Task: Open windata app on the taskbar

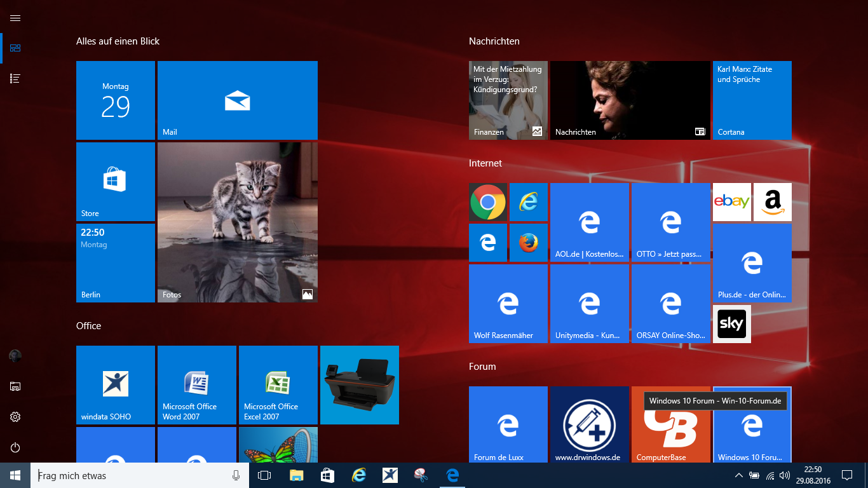Action: click(x=390, y=475)
